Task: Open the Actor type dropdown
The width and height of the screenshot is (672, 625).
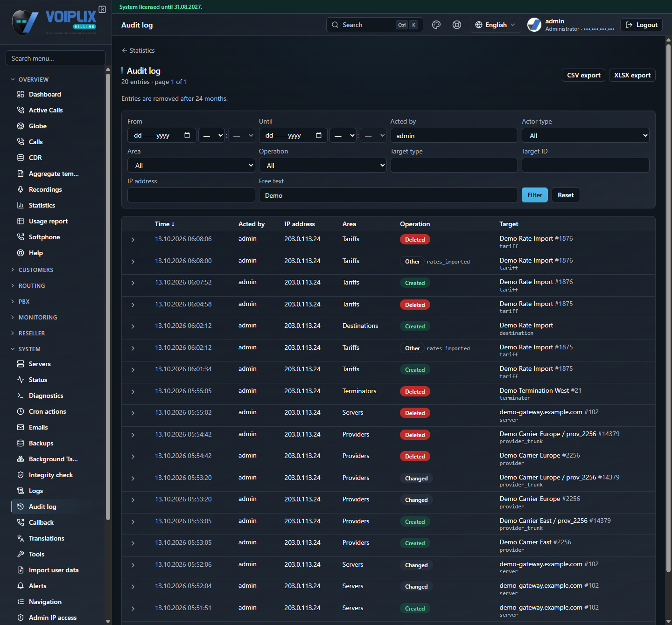Action: [x=585, y=135]
